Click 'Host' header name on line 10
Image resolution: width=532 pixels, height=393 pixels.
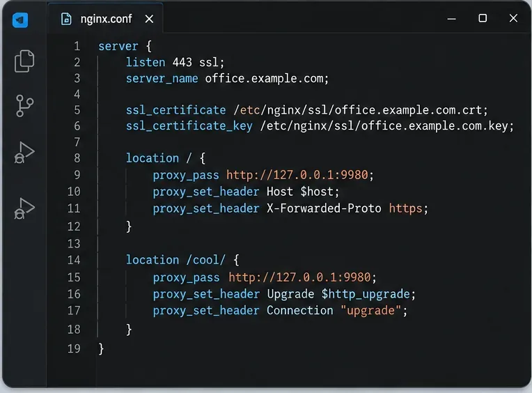280,192
